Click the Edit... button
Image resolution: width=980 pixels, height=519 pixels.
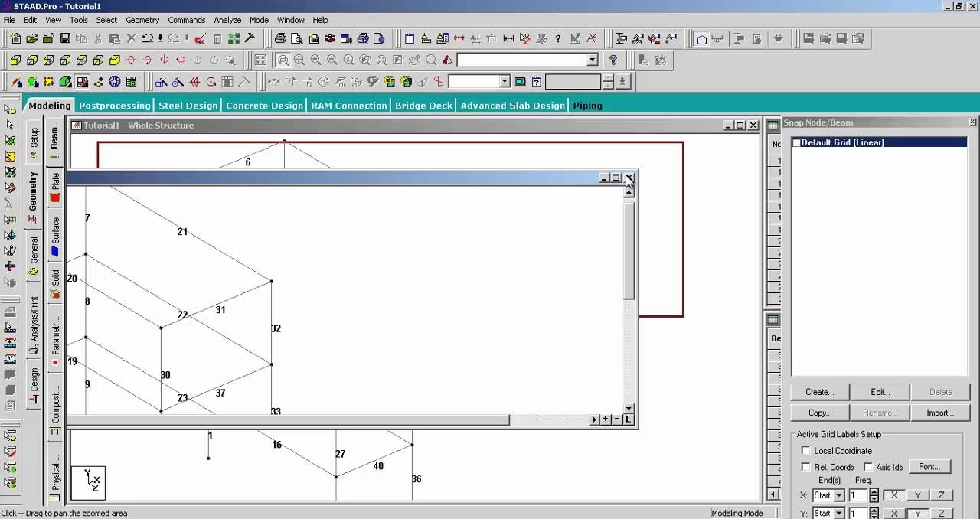(x=880, y=392)
